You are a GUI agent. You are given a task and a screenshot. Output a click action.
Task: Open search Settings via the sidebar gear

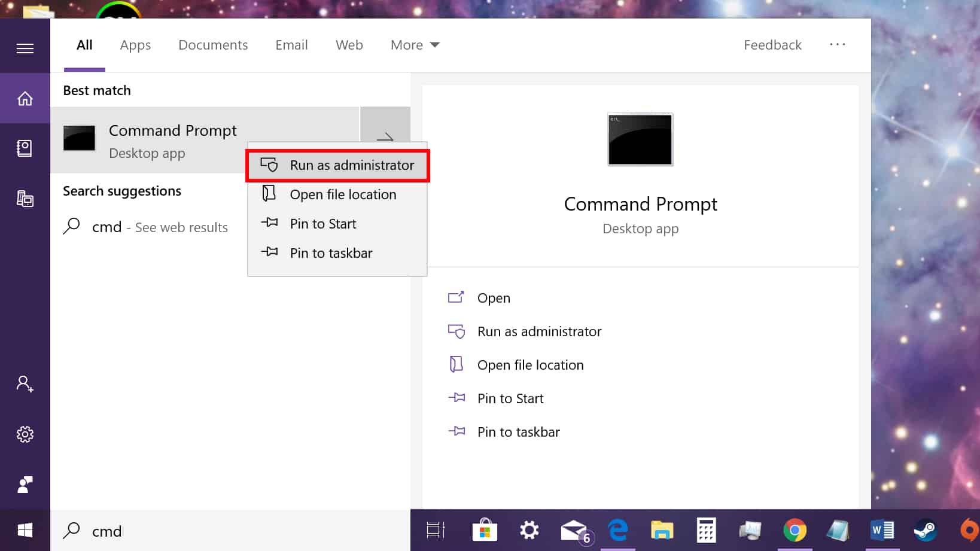(25, 434)
